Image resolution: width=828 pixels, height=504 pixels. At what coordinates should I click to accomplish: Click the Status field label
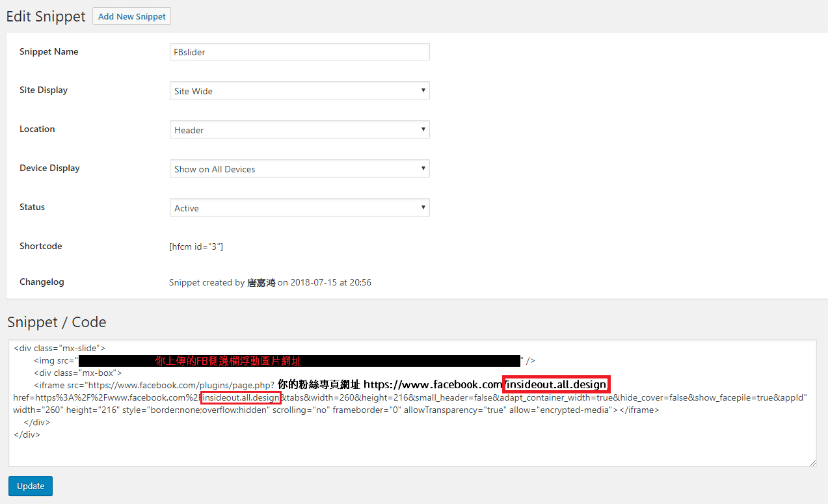tap(33, 207)
